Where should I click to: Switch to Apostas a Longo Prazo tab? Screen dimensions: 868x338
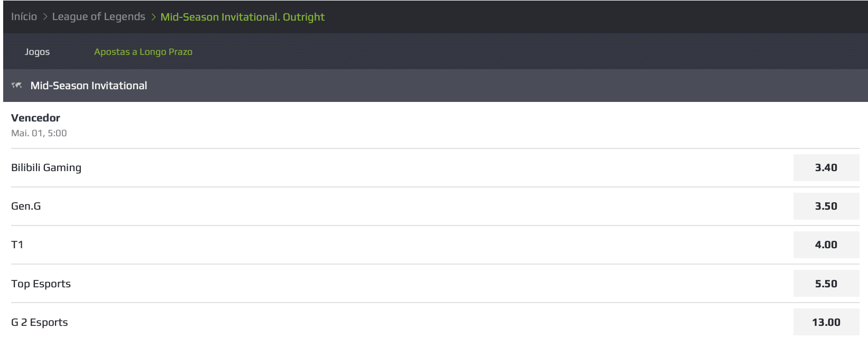coord(143,52)
